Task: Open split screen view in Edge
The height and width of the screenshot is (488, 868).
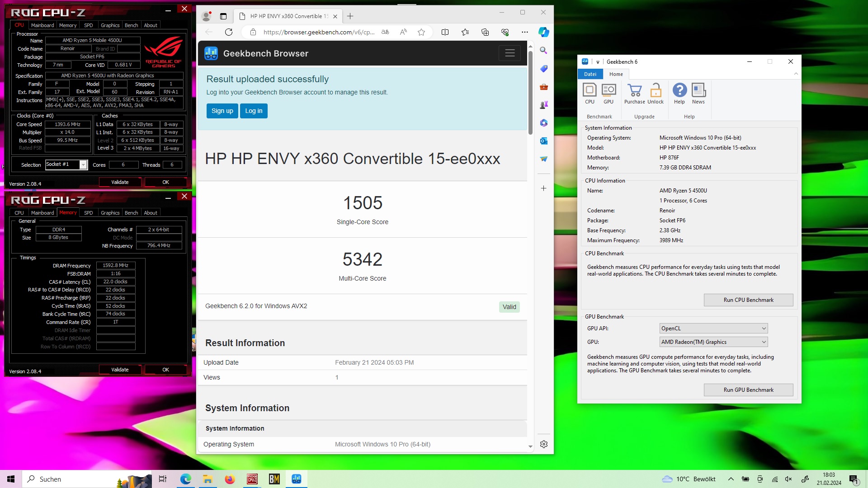Action: pyautogui.click(x=445, y=32)
